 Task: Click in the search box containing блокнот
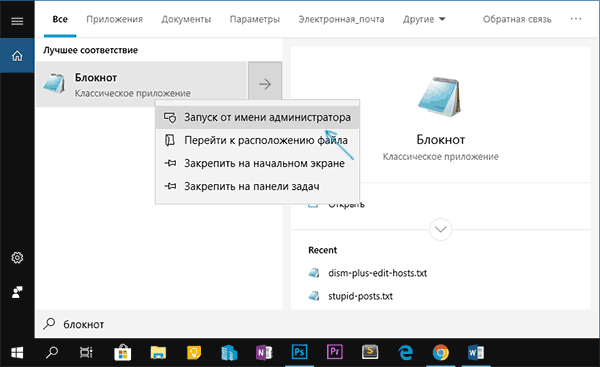pos(317,324)
